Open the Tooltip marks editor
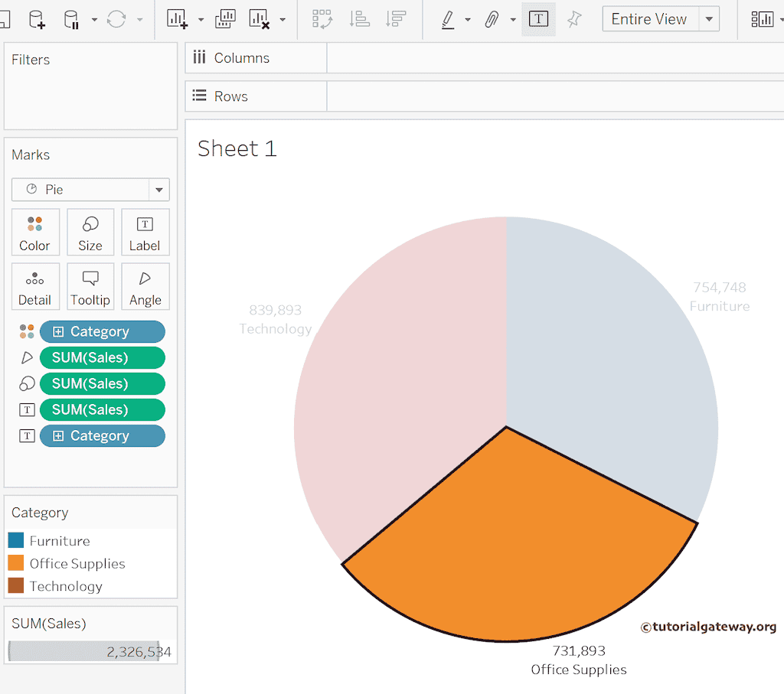The height and width of the screenshot is (694, 784). (x=90, y=287)
